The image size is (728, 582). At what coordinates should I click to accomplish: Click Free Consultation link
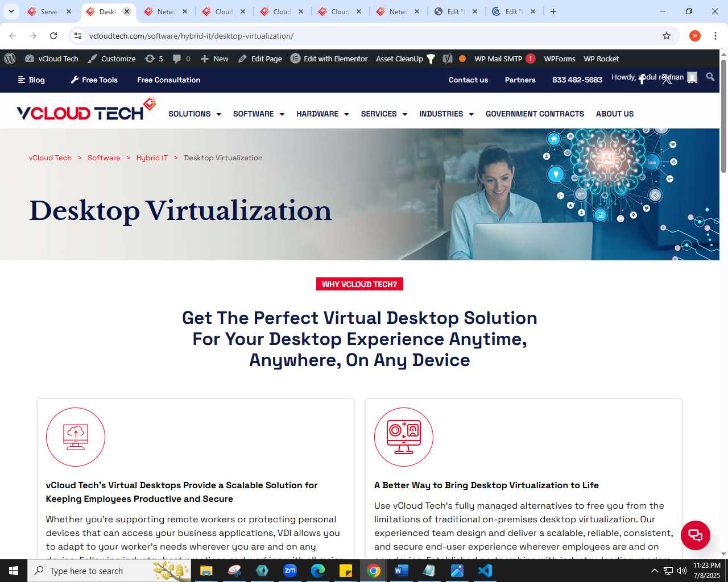(168, 80)
